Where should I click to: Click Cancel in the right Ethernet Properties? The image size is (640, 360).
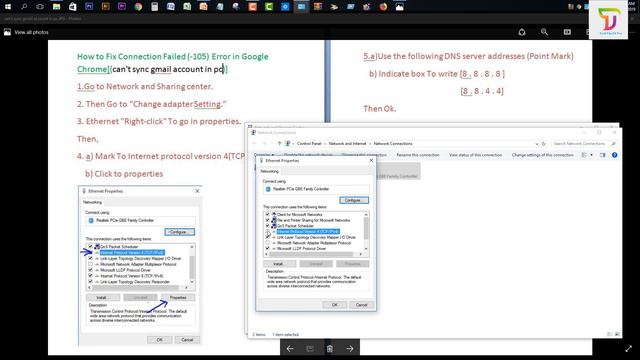(361, 305)
